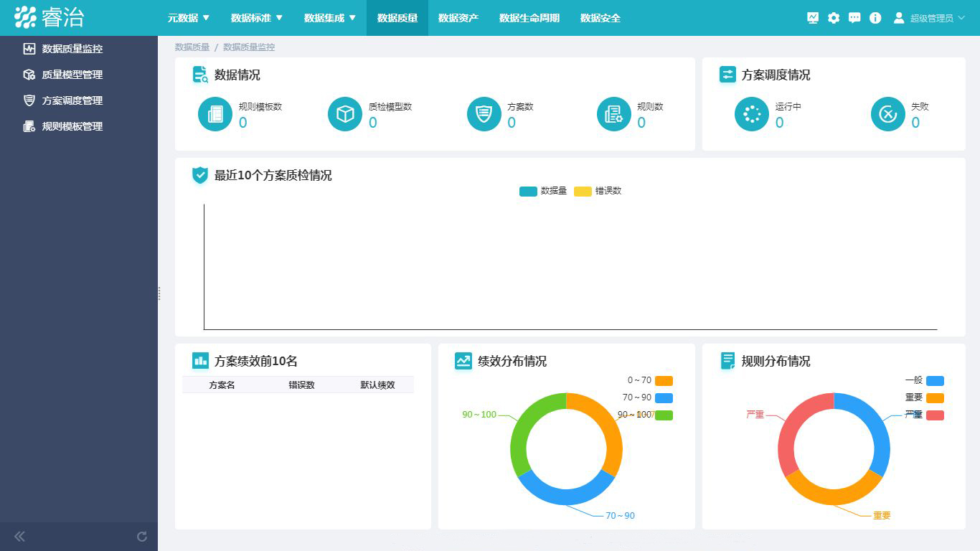Open the messages chat bubble icon
This screenshot has width=980, height=551.
[854, 18]
